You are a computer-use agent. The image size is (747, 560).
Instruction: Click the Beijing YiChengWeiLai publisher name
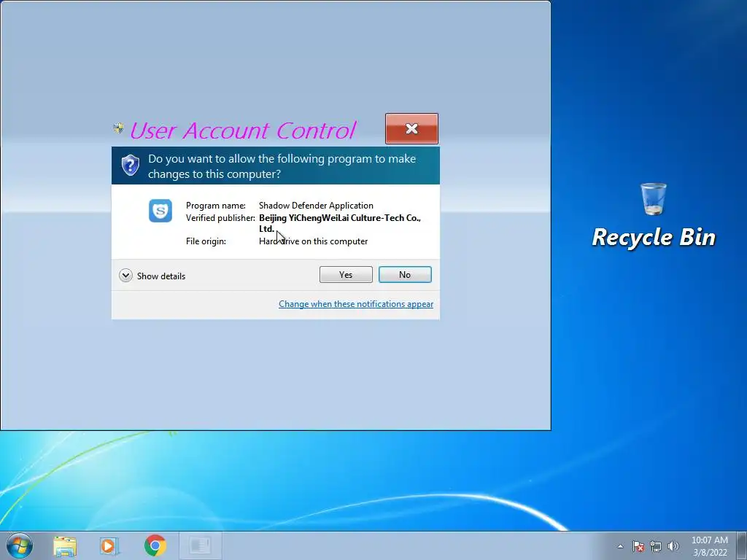pyautogui.click(x=340, y=223)
